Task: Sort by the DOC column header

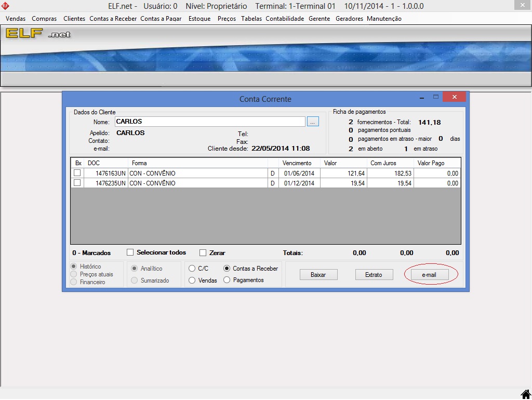Action: coord(106,163)
